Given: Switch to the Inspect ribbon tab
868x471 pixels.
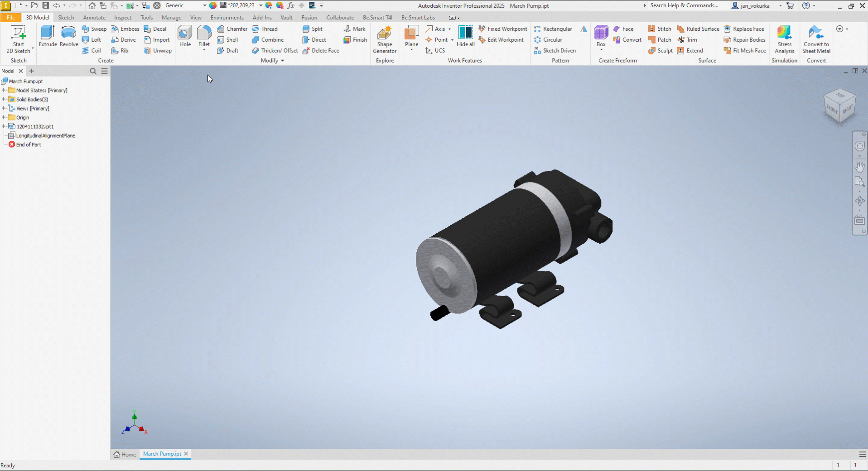Looking at the screenshot, I should pyautogui.click(x=123, y=18).
